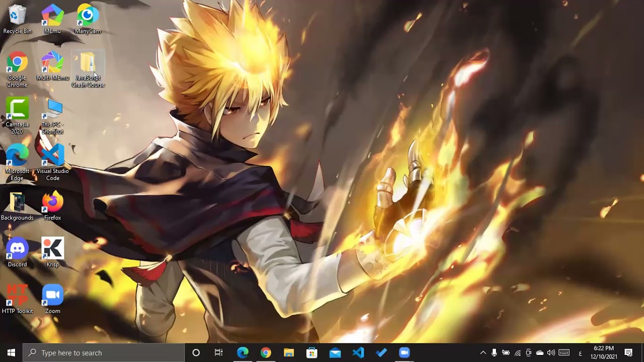Select the This PC shortcut icon
644x362 pixels.
[x=52, y=117]
